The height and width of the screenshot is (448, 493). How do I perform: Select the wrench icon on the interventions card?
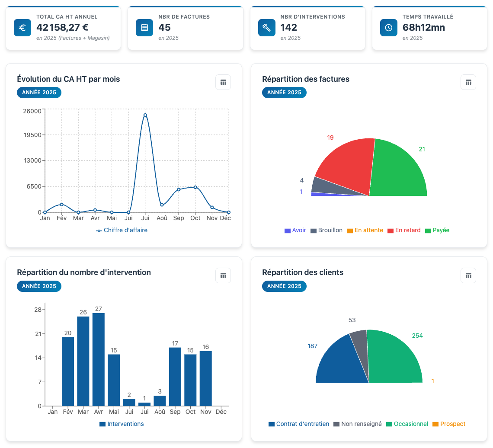pyautogui.click(x=266, y=29)
